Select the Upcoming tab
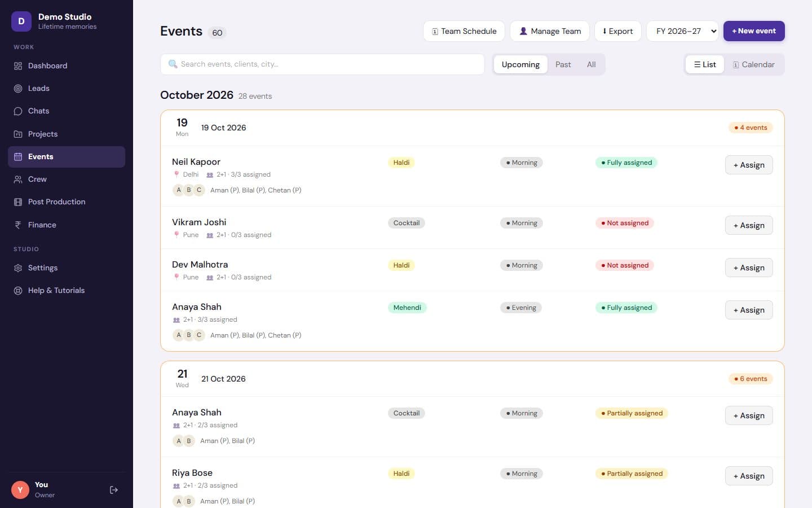The width and height of the screenshot is (812, 508). (x=520, y=64)
